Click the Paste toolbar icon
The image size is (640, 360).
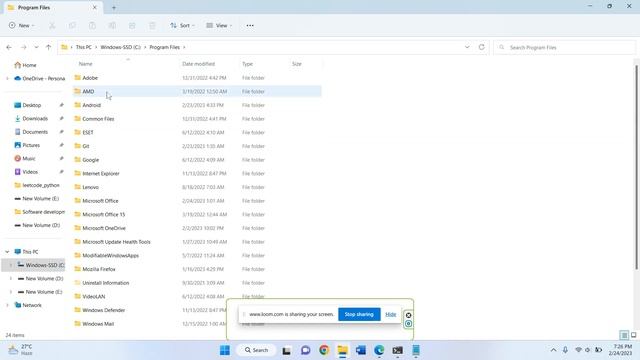pyautogui.click(x=92, y=25)
